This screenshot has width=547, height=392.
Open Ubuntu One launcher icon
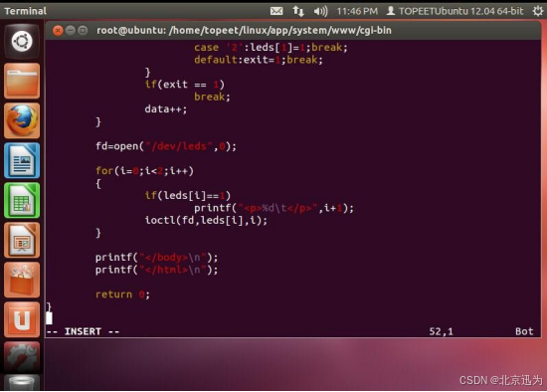(x=22, y=319)
